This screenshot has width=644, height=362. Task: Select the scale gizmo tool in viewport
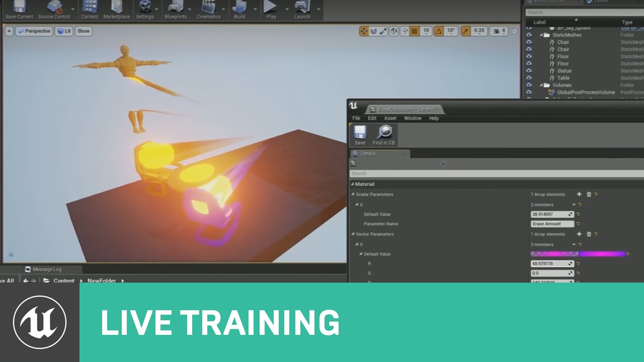(383, 31)
